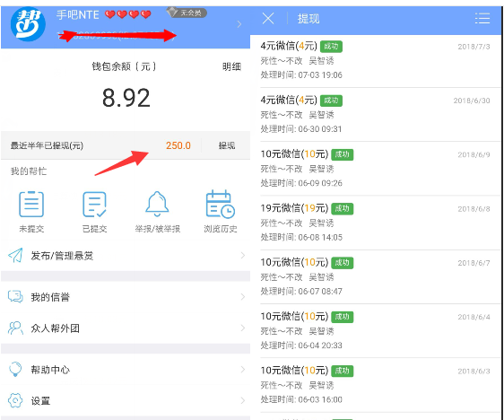Image resolution: width=504 pixels, height=420 pixels.
Task: Tap 处理时间: 06-09 09:26 line
Action: click(301, 183)
